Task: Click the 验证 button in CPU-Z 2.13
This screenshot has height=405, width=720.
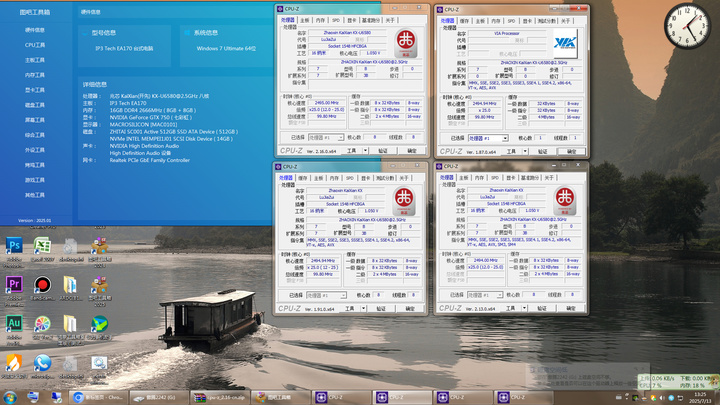Action: [542, 308]
